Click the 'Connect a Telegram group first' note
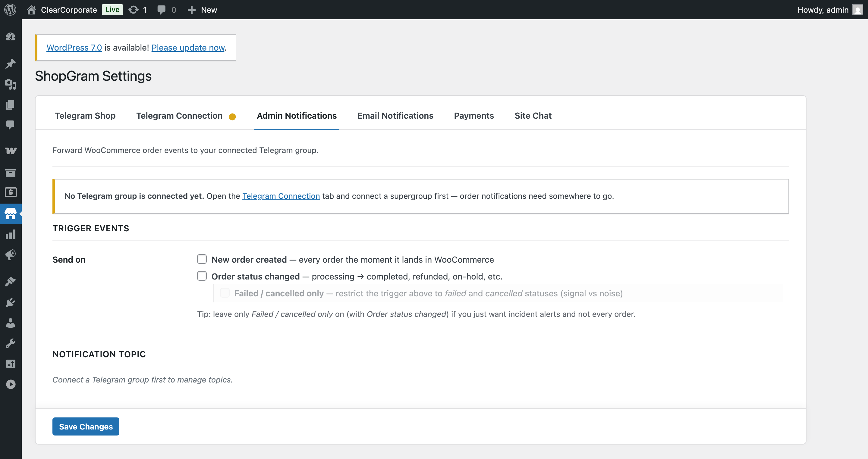868x459 pixels. [143, 379]
